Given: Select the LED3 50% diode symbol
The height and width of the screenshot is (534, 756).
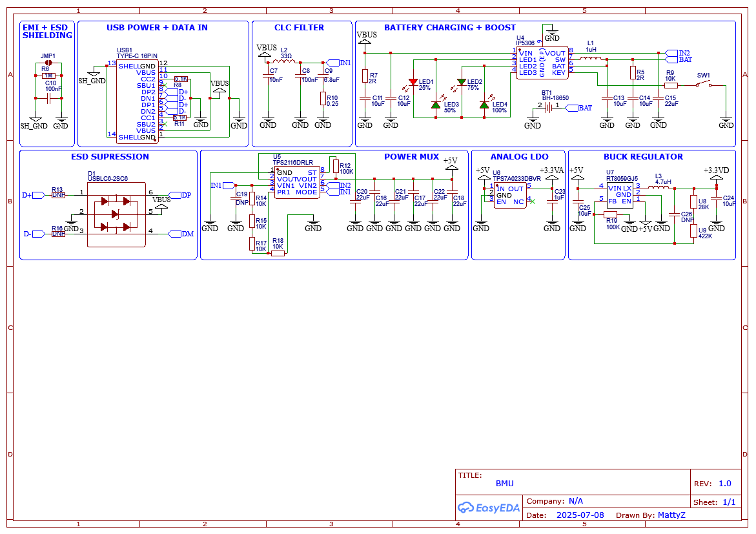Looking at the screenshot, I should [436, 105].
